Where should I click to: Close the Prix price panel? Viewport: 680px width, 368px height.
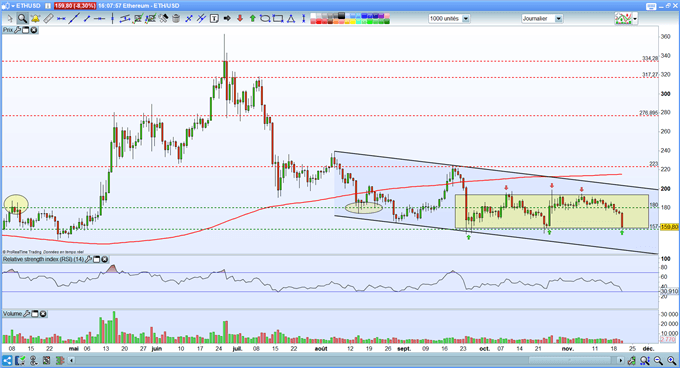click(x=33, y=30)
